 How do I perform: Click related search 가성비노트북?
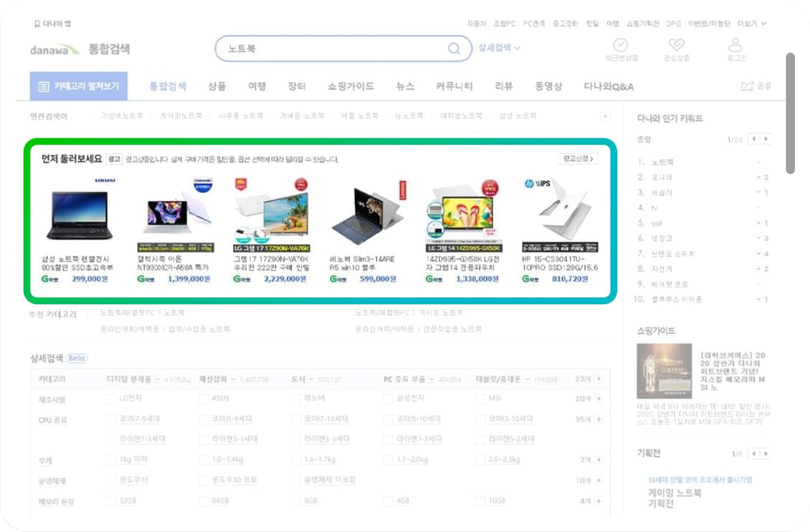click(122, 116)
